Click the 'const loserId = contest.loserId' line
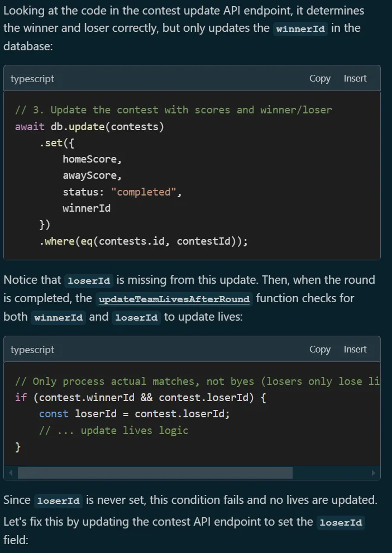392x553 pixels. (x=134, y=414)
